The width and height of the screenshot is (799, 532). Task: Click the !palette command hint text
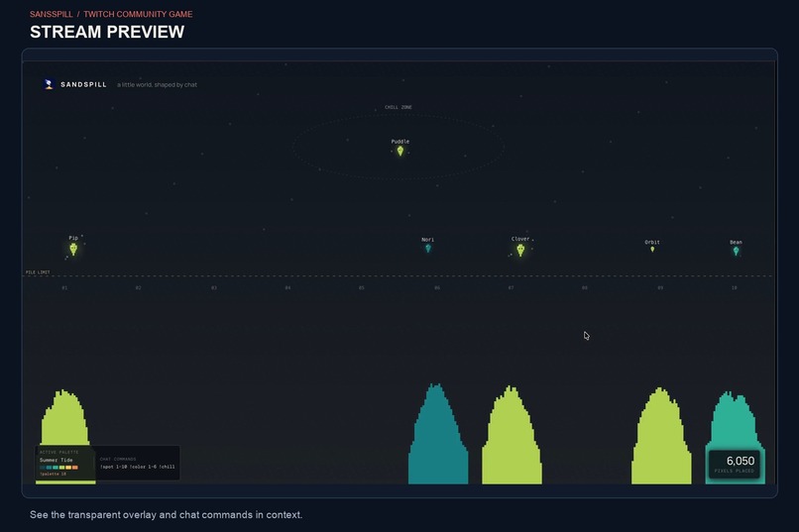point(53,474)
